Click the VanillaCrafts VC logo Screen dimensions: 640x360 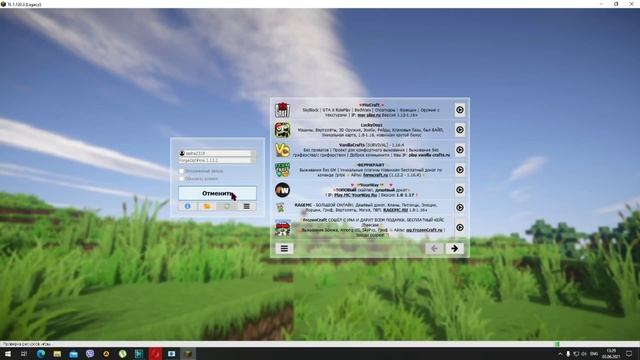coord(282,150)
